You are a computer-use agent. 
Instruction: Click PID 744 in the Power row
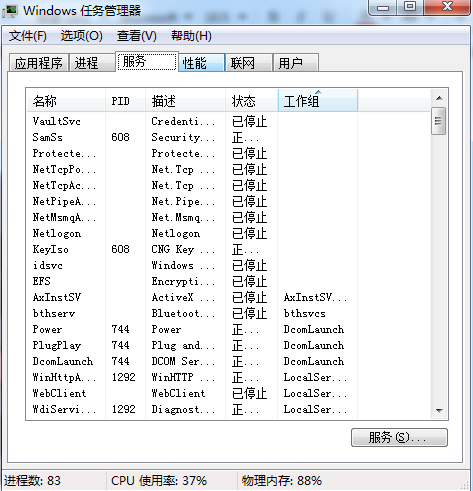click(x=120, y=329)
